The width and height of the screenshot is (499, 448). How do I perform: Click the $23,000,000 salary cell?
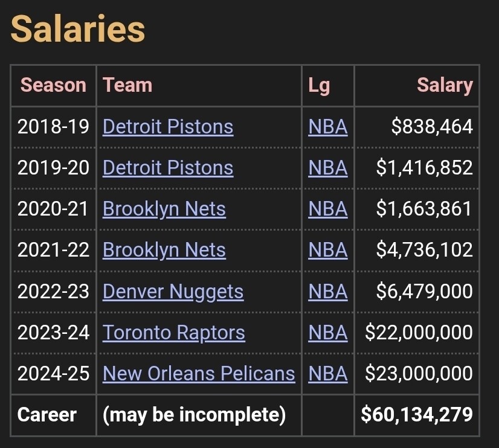tap(419, 374)
